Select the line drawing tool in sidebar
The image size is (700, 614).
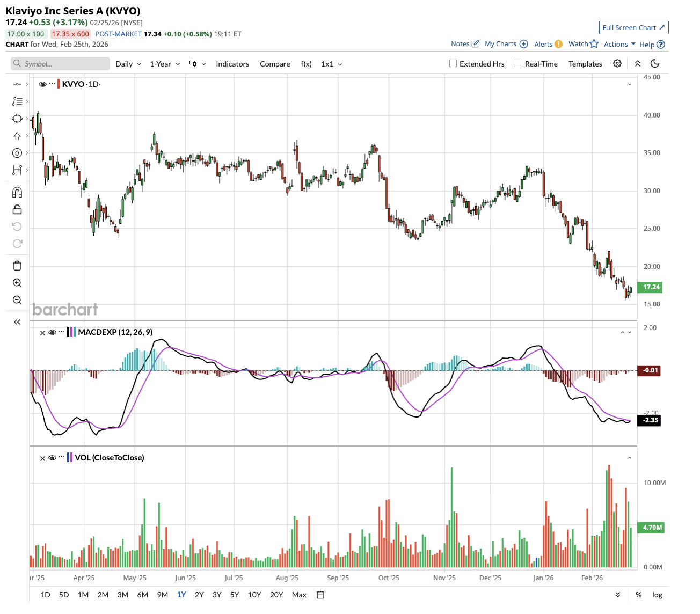click(17, 84)
